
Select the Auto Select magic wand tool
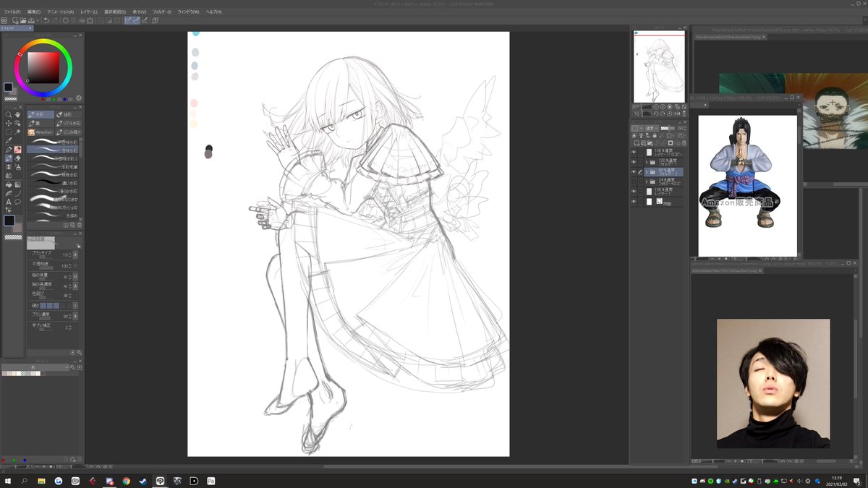point(17,132)
